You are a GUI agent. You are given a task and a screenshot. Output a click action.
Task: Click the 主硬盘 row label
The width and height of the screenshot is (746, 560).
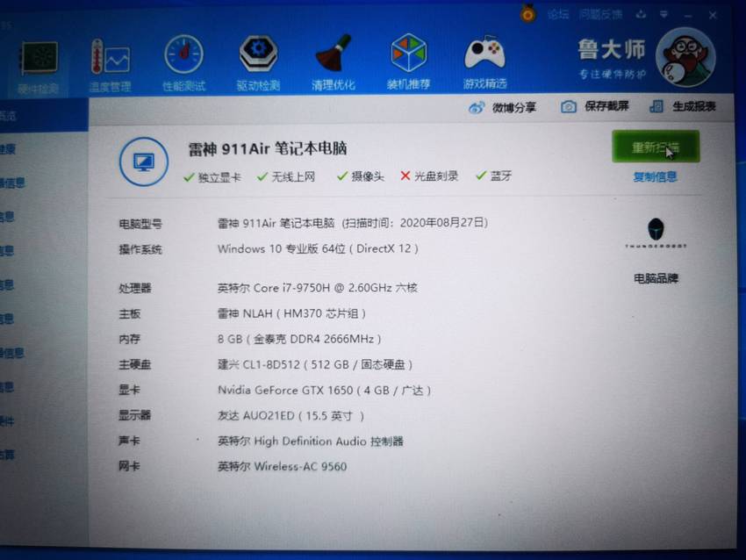pyautogui.click(x=134, y=364)
